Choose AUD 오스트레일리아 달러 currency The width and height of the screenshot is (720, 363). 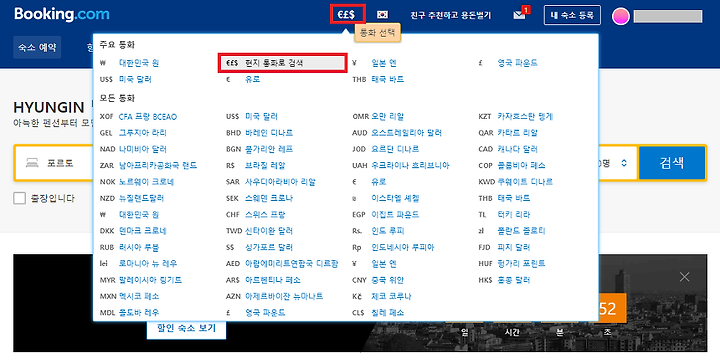(397, 133)
